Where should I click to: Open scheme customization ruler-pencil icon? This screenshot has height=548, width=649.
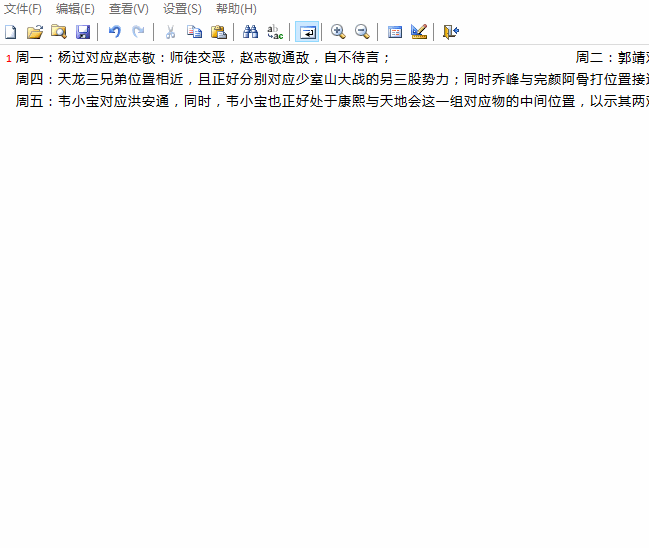pos(419,32)
